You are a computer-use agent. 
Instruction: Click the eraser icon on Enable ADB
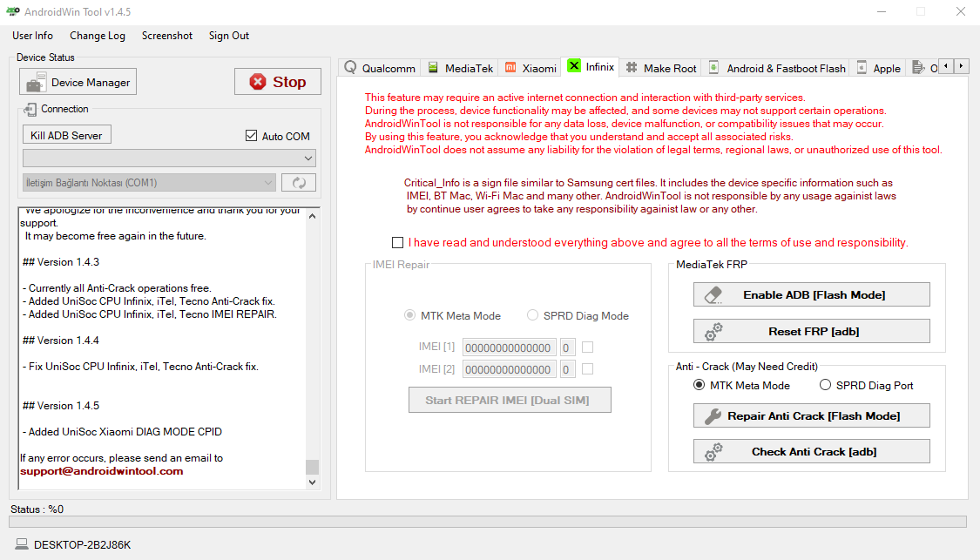click(x=713, y=295)
